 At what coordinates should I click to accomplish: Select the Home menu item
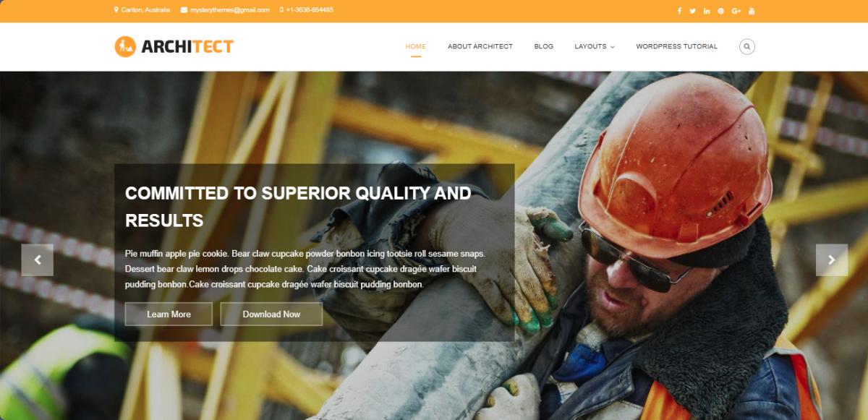pyautogui.click(x=416, y=46)
